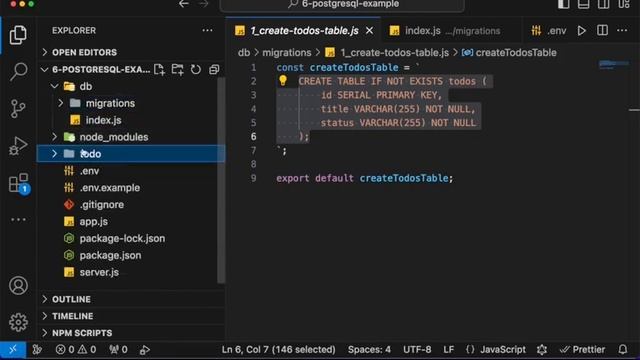Toggle the secondary side bar visibility
Viewport: 640px width, 360px height.
click(x=604, y=4)
